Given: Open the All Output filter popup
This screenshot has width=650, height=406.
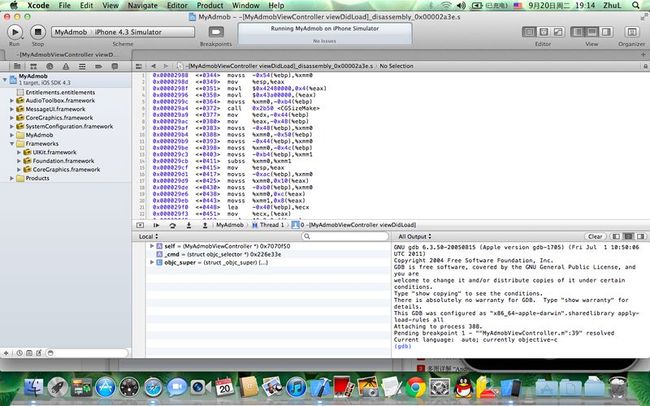Looking at the screenshot, I should pyautogui.click(x=415, y=236).
